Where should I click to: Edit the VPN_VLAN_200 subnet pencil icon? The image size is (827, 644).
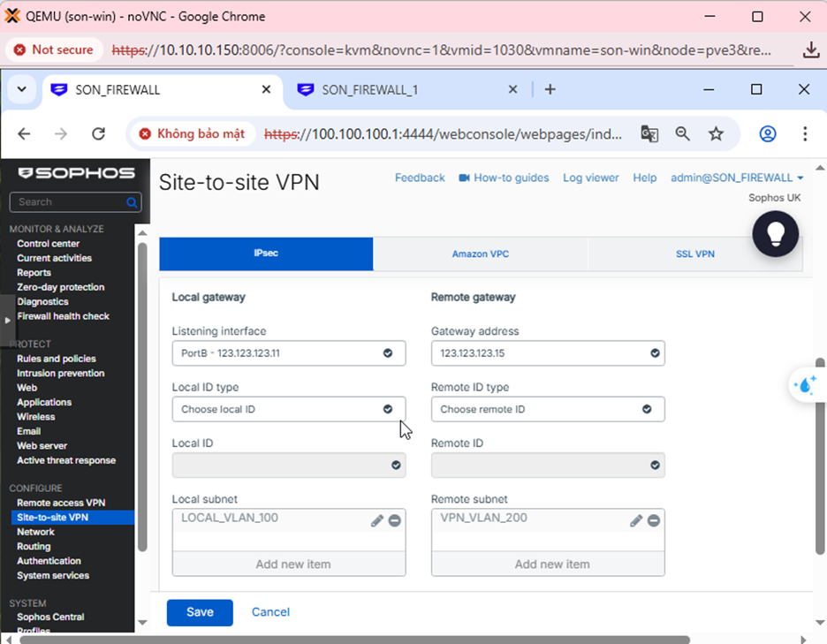636,521
